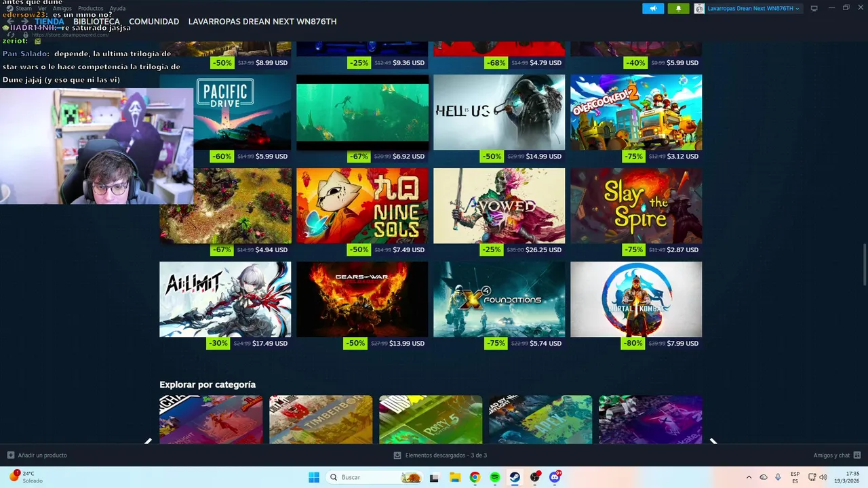Open the X4 Foundations game tile
Image resolution: width=868 pixels, height=488 pixels.
coord(499,300)
